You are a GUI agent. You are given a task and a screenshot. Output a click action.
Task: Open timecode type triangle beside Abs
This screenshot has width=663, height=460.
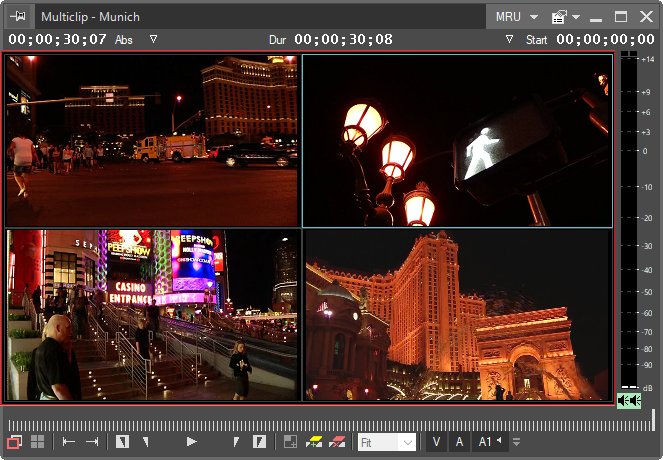(x=153, y=39)
